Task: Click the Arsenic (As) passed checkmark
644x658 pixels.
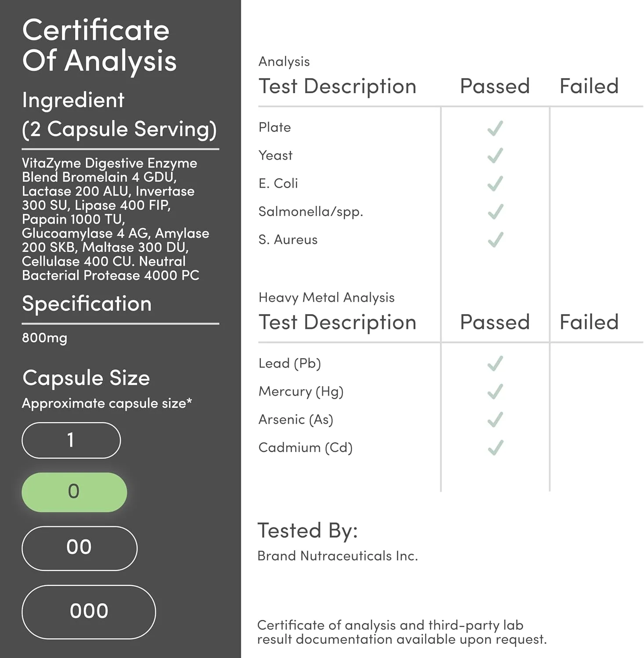Action: coord(495,420)
